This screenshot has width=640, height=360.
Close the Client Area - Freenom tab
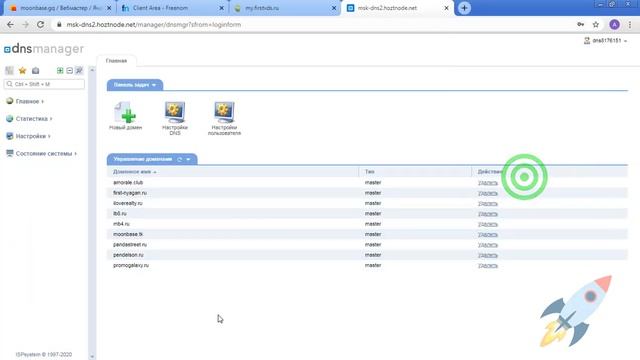[222, 8]
